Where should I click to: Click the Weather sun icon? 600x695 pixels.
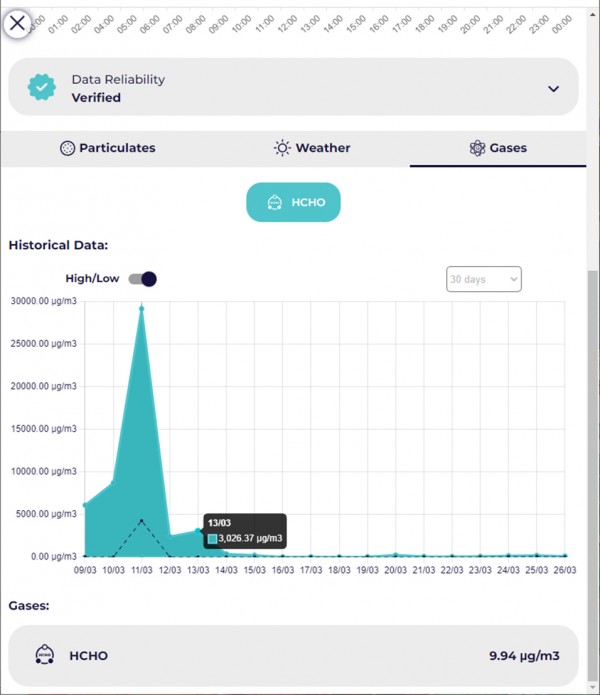tap(283, 148)
